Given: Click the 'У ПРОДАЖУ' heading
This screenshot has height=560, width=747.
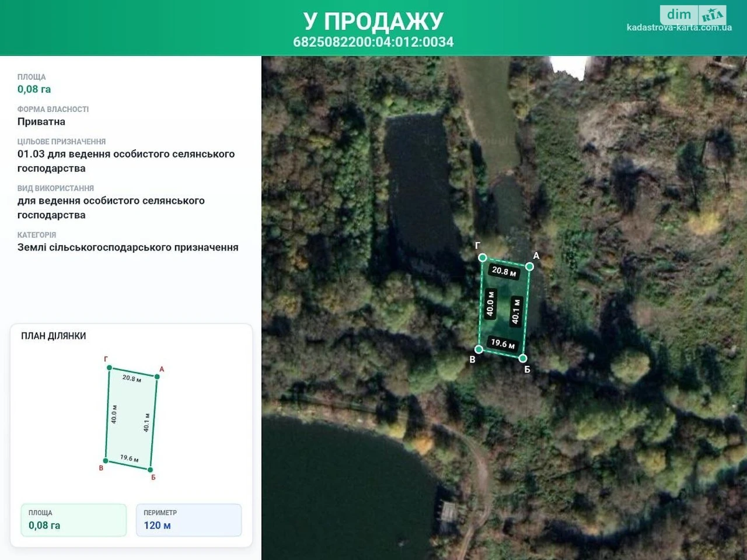Looking at the screenshot, I should click(x=373, y=21).
